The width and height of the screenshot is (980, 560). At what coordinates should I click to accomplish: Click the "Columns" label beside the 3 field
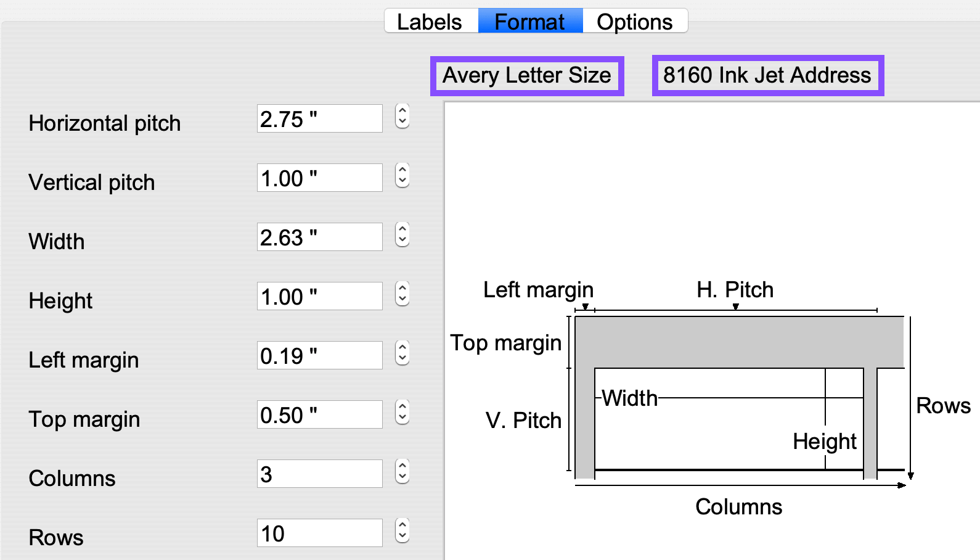(72, 479)
